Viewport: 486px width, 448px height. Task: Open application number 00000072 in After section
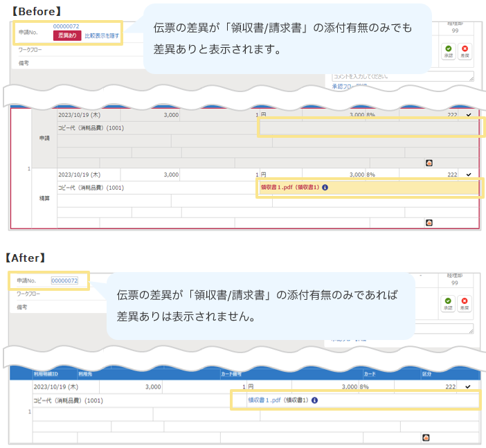click(x=64, y=280)
